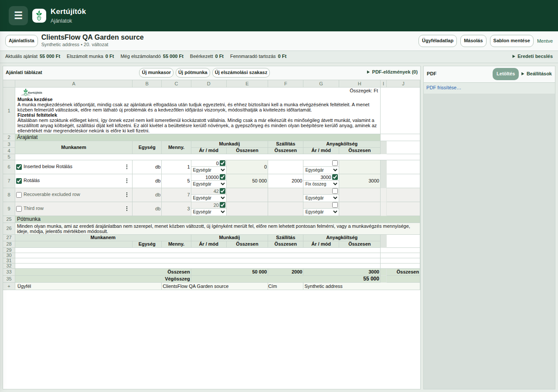Open labor price mode dropdown for Rotálás

[x=209, y=184]
